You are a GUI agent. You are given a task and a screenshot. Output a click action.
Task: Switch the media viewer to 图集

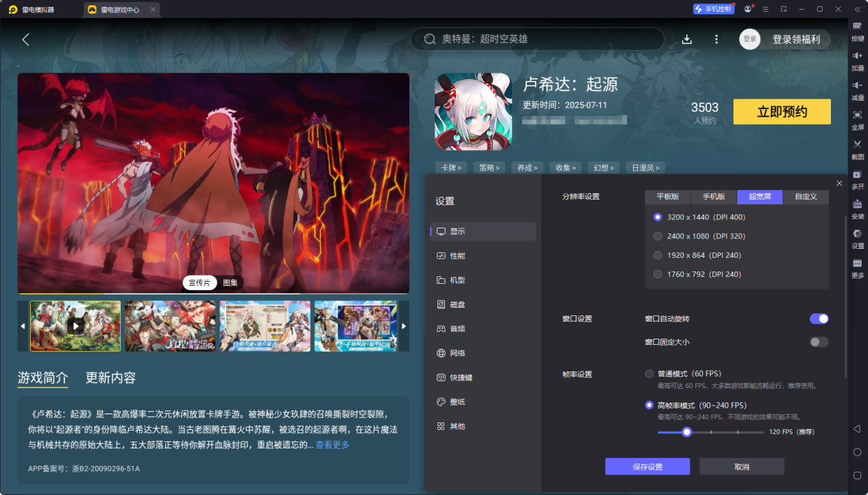point(230,282)
